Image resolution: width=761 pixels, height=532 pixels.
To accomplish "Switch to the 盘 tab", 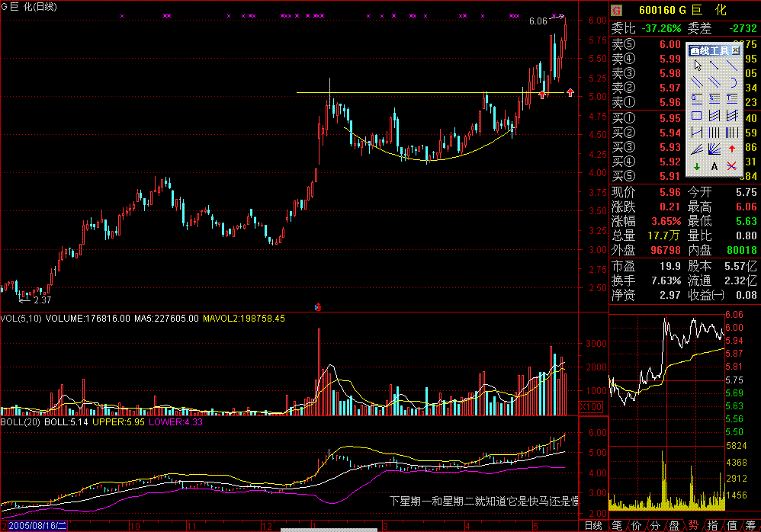I will [x=674, y=526].
